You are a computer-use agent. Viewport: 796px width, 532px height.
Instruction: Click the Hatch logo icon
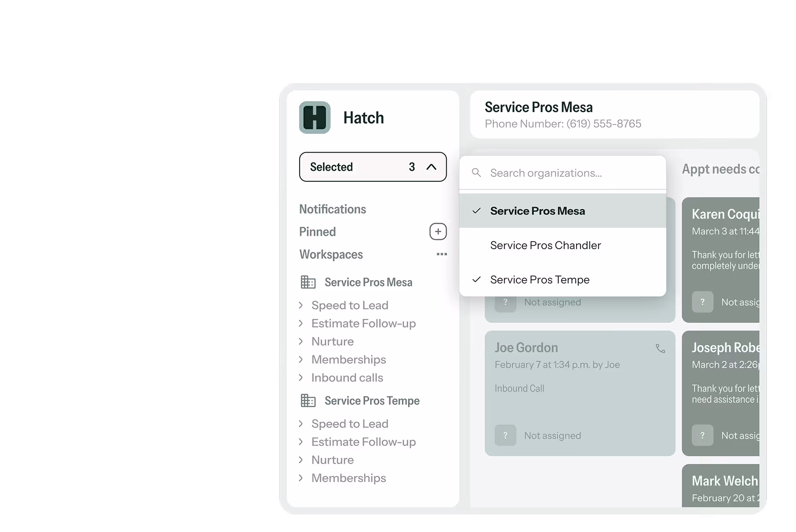coord(314,117)
